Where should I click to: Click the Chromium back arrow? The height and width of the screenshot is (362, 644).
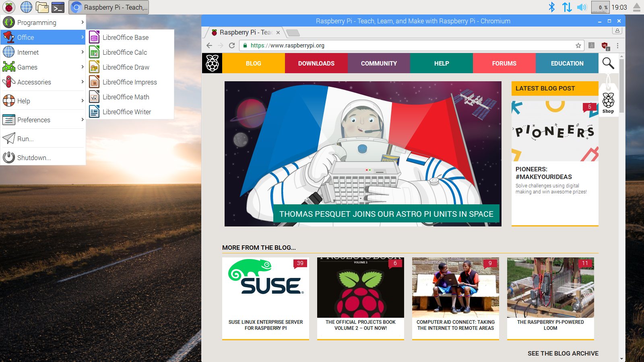(209, 45)
